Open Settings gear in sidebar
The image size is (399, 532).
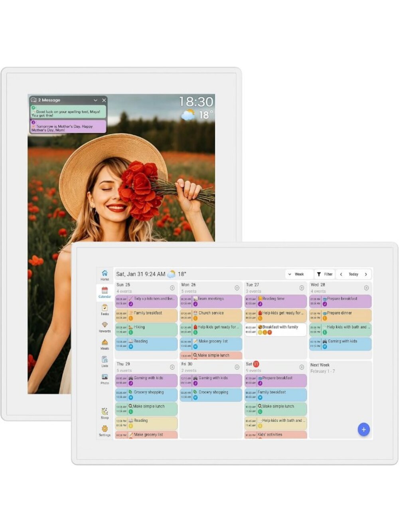pos(105,431)
